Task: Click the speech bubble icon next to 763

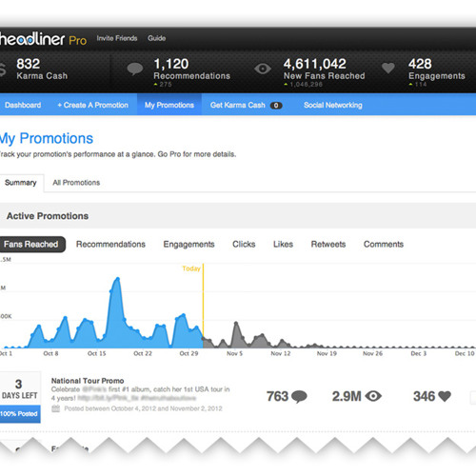Action: coord(299,397)
